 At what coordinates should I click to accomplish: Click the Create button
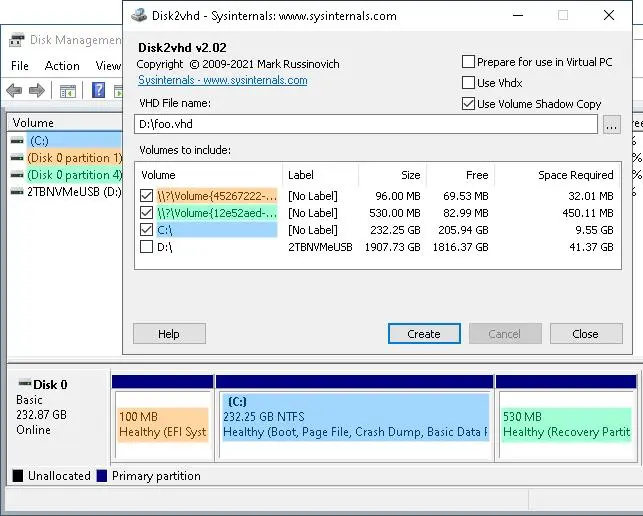(x=424, y=334)
